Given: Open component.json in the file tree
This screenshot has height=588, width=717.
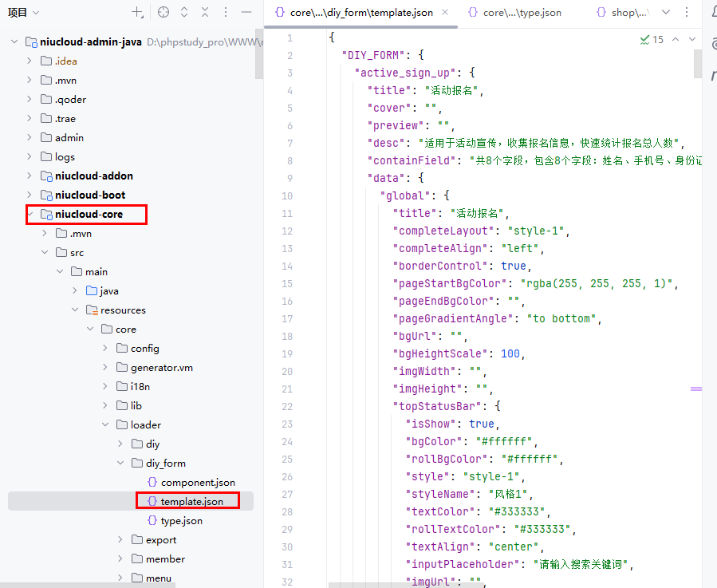Looking at the screenshot, I should [197, 483].
